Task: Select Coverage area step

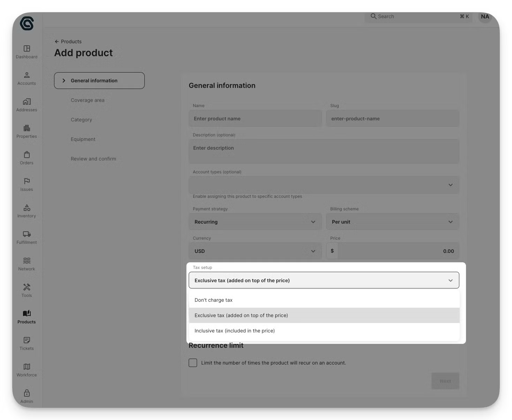Action: click(x=88, y=100)
